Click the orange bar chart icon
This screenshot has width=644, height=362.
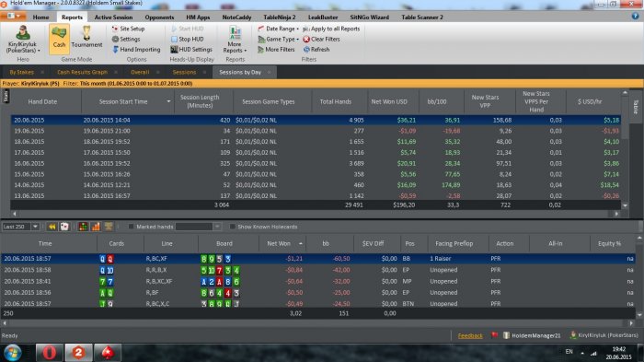click(96, 227)
